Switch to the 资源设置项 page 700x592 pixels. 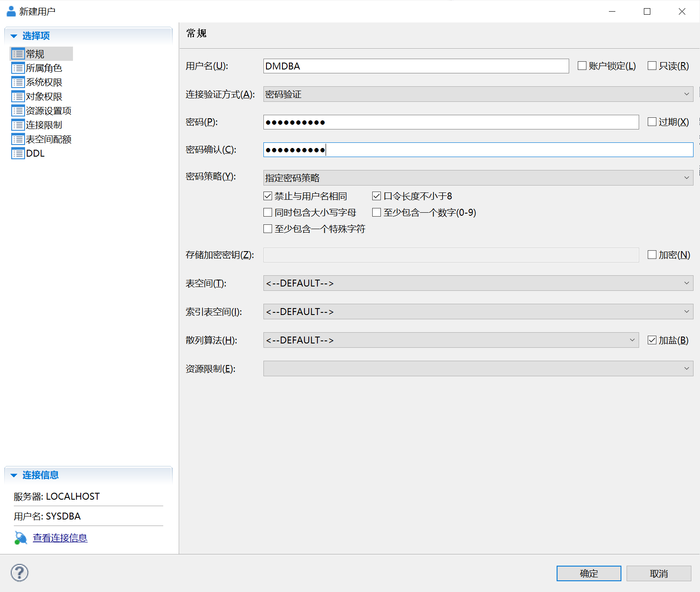pyautogui.click(x=49, y=111)
